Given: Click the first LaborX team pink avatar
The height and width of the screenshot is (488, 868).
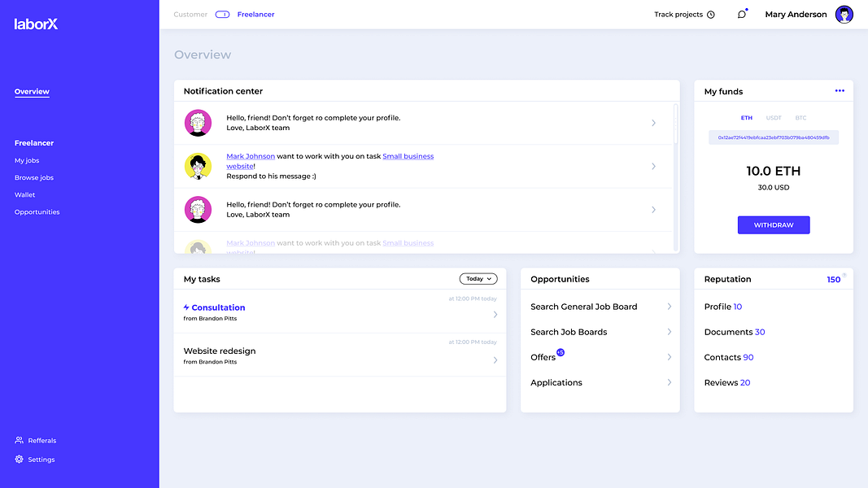Looking at the screenshot, I should 198,123.
